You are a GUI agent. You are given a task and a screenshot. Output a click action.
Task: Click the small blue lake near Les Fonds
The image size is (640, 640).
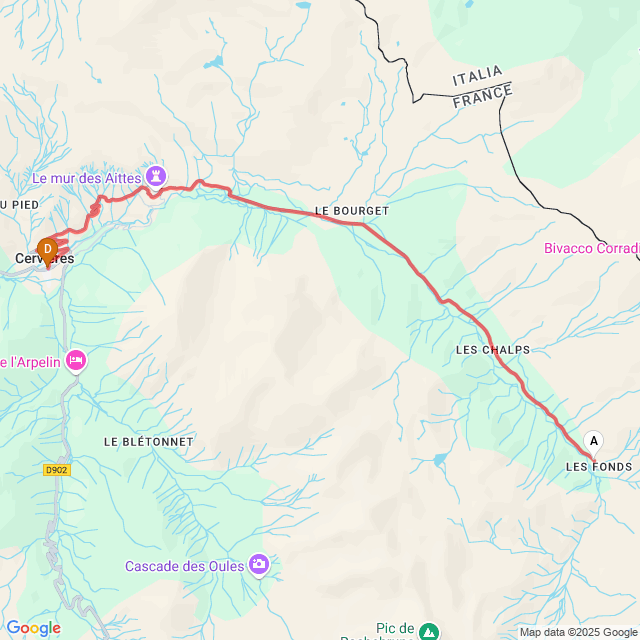(440, 460)
